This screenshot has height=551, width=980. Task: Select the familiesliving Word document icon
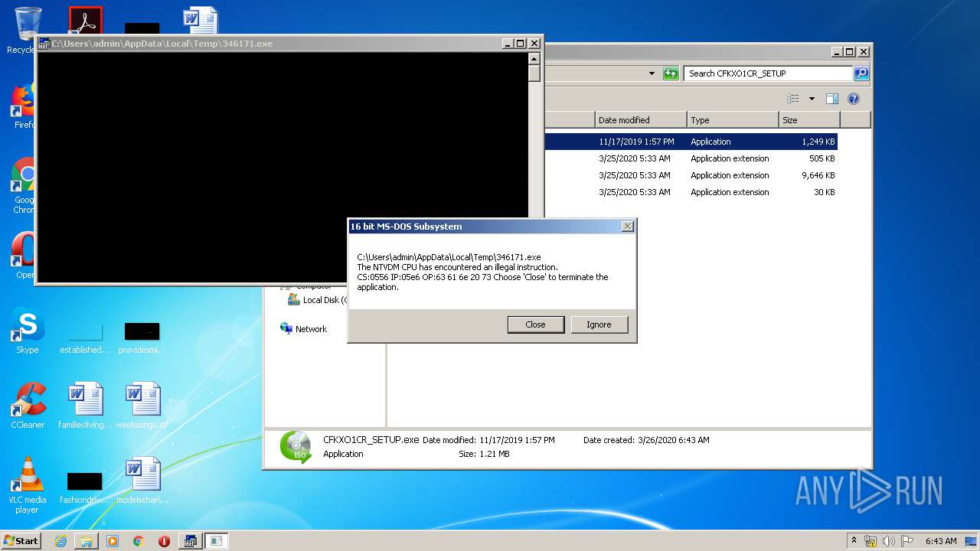(x=85, y=406)
